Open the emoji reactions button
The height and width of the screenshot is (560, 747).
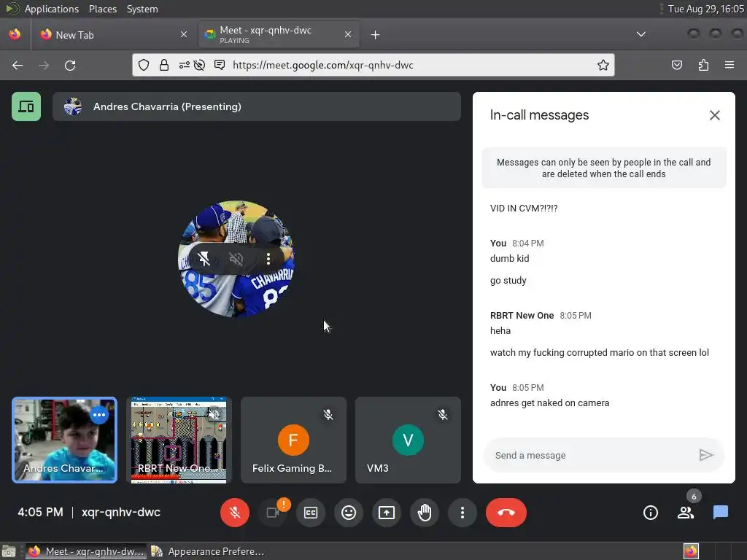tap(349, 513)
